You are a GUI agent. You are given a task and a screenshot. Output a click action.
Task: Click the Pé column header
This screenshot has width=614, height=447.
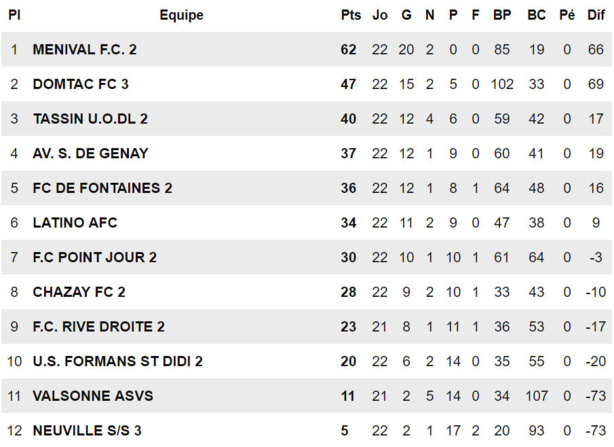pos(567,15)
